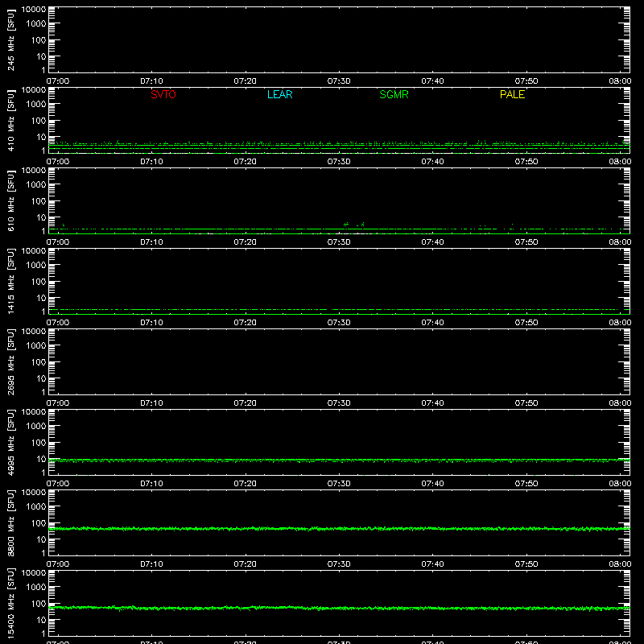The height and width of the screenshot is (644, 644).
Task: Click 07:30 label under the 410 MHz panel
Action: pos(339,162)
